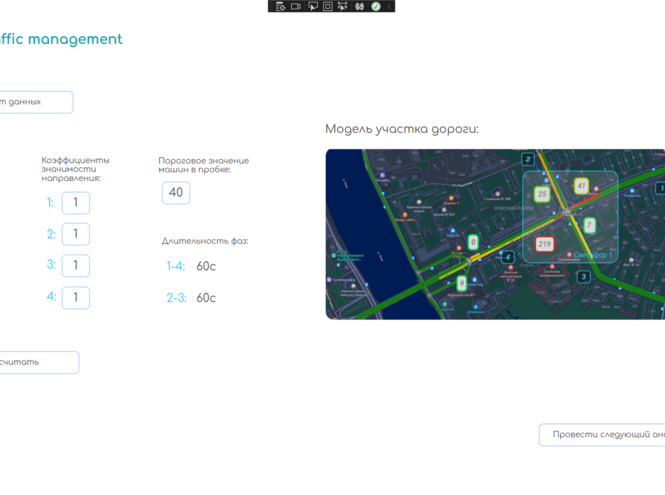
Task: Click the binoculars icon in debug toolbar
Action: (x=360, y=6)
